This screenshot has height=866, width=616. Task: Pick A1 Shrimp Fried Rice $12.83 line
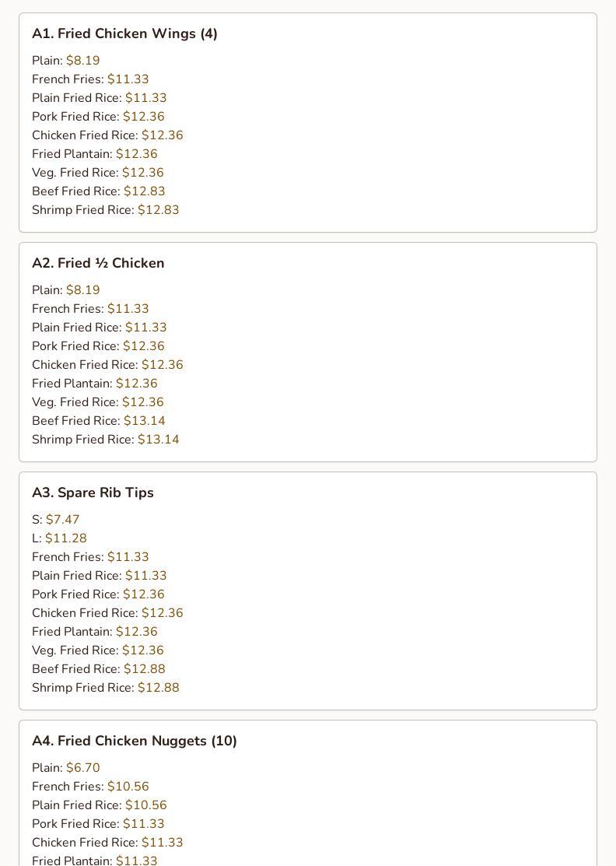pos(106,210)
